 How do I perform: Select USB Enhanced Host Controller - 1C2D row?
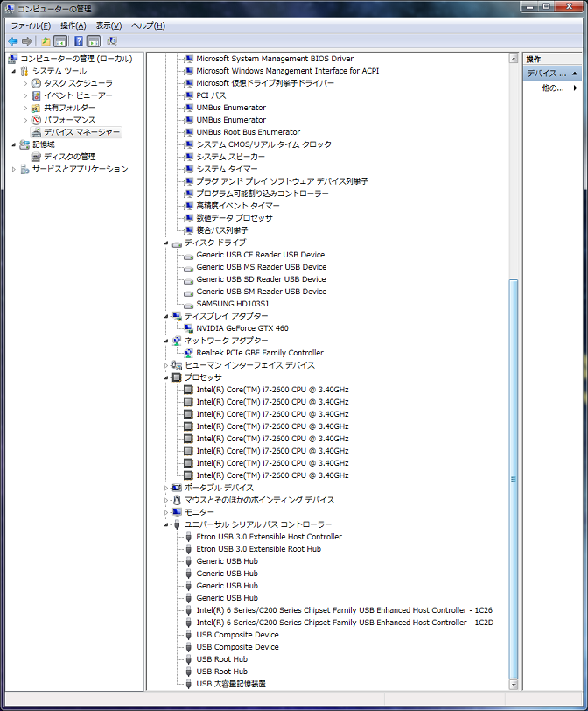click(345, 622)
